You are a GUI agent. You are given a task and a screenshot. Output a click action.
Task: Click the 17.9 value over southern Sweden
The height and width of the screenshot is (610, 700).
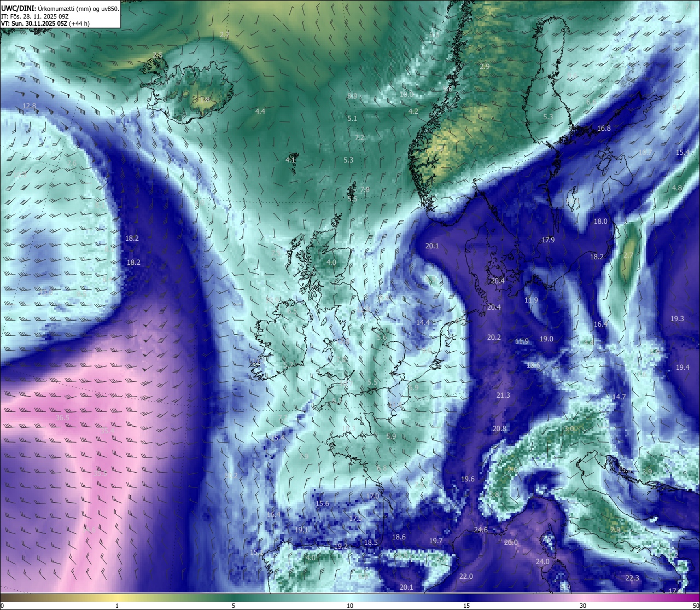click(548, 240)
